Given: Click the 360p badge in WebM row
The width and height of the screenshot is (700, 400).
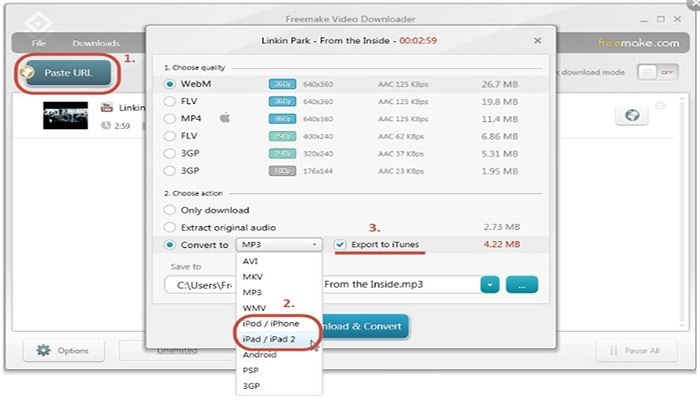Looking at the screenshot, I should pyautogui.click(x=282, y=84).
